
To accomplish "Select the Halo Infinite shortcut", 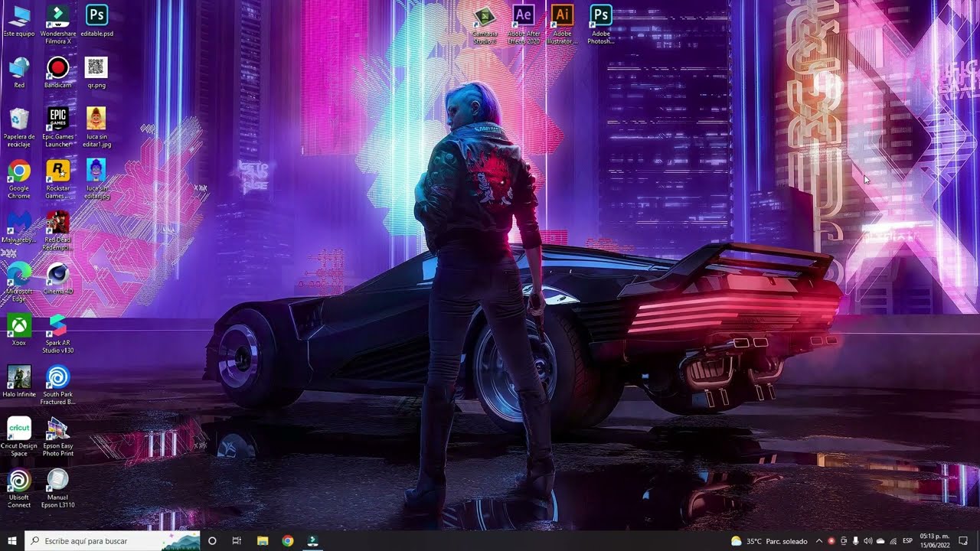I will (x=19, y=381).
